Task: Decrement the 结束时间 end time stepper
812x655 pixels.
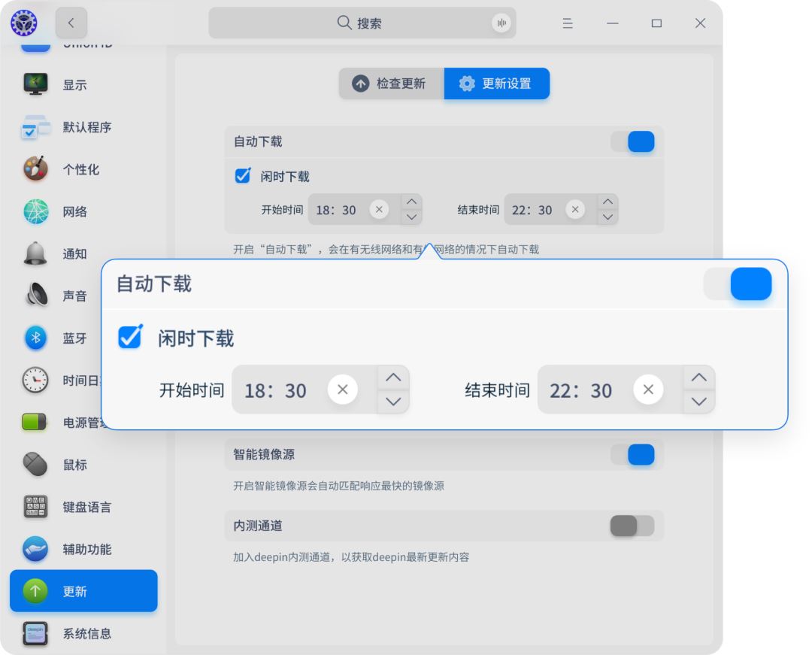Action: (698, 402)
